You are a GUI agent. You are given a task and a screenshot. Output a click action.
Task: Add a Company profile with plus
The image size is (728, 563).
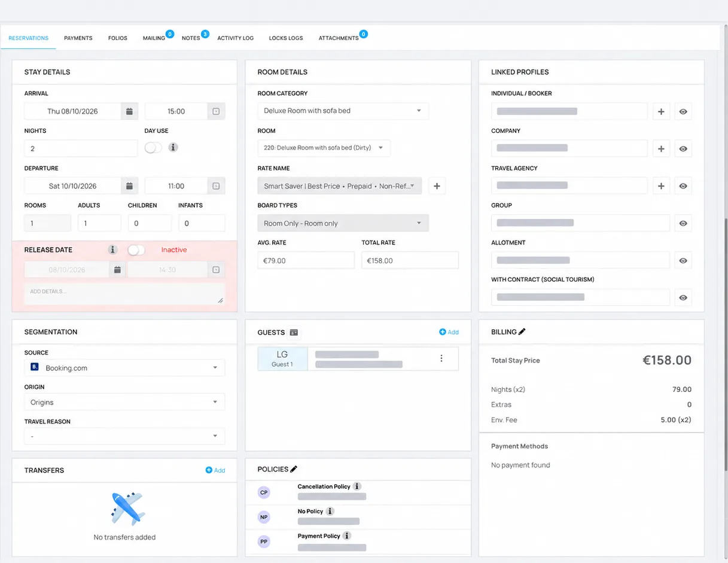[661, 148]
